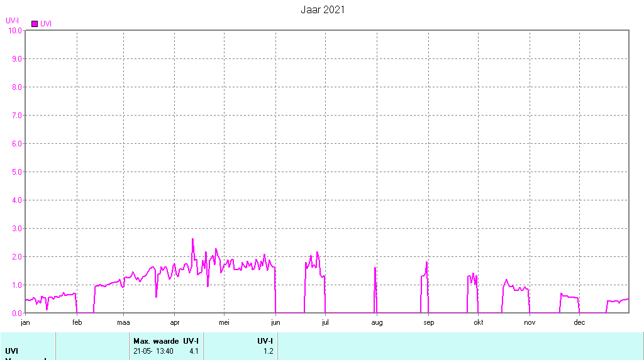This screenshot has height=360, width=644.
Task: Click the magenta UVI legend swatch
Action: tap(35, 24)
